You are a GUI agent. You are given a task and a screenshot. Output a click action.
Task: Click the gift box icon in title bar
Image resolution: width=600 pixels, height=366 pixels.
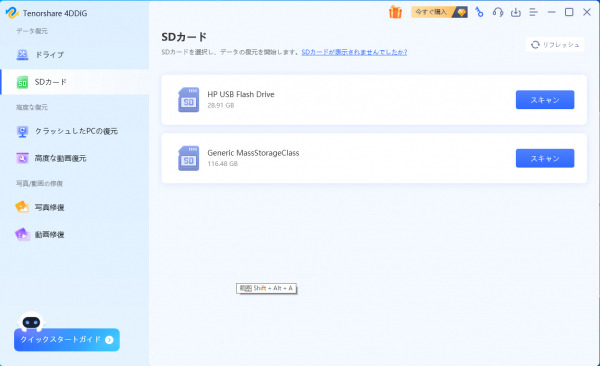click(x=395, y=12)
